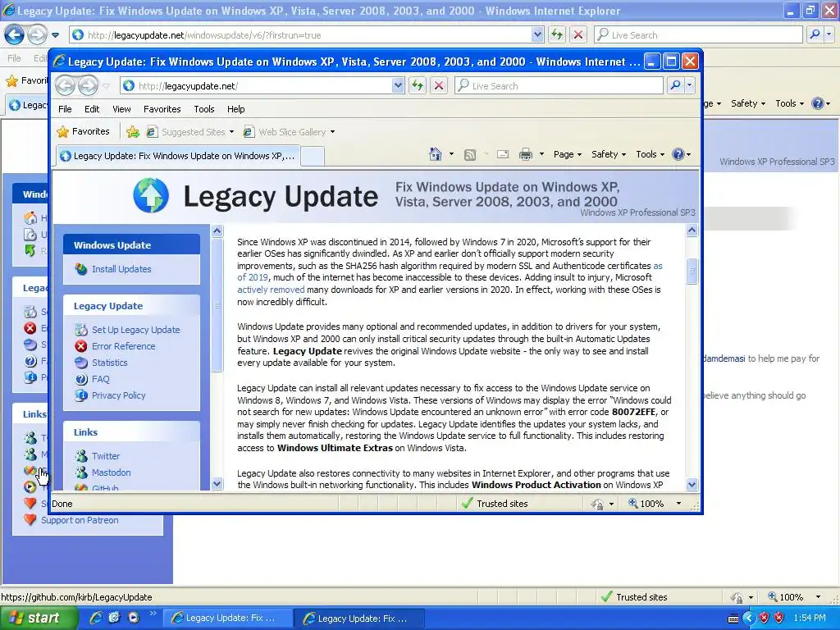
Task: Click the Back arrow in front window
Action: tap(66, 85)
